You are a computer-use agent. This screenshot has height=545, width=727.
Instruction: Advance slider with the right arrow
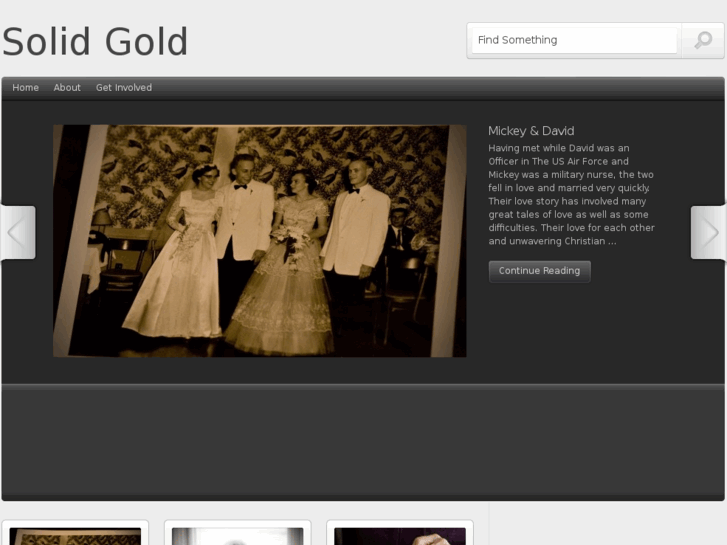pos(708,232)
